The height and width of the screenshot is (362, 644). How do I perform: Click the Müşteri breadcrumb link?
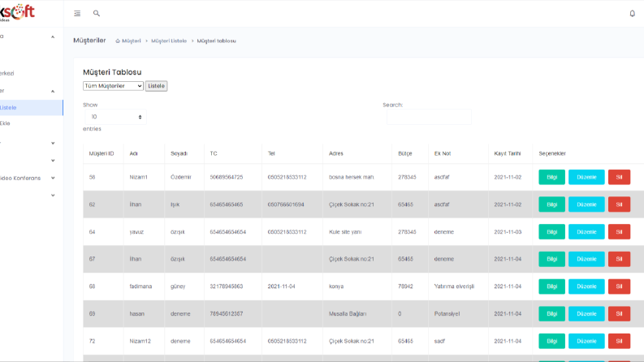coord(131,41)
